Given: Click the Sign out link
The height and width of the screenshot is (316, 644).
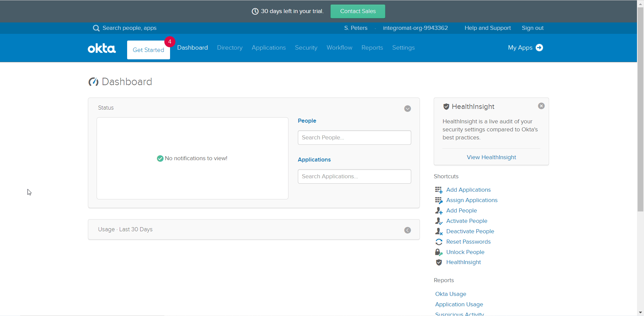Looking at the screenshot, I should (x=533, y=28).
